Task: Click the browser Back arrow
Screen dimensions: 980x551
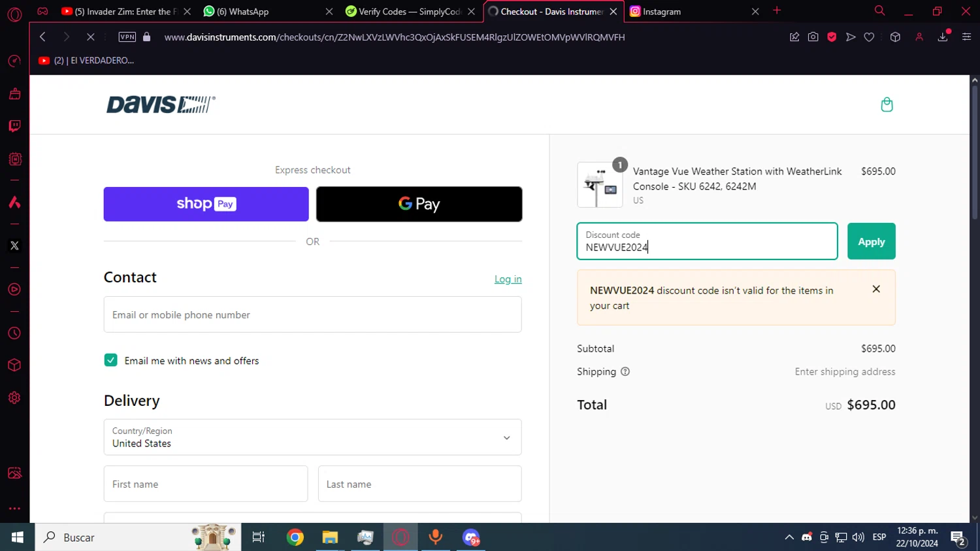Action: point(42,37)
